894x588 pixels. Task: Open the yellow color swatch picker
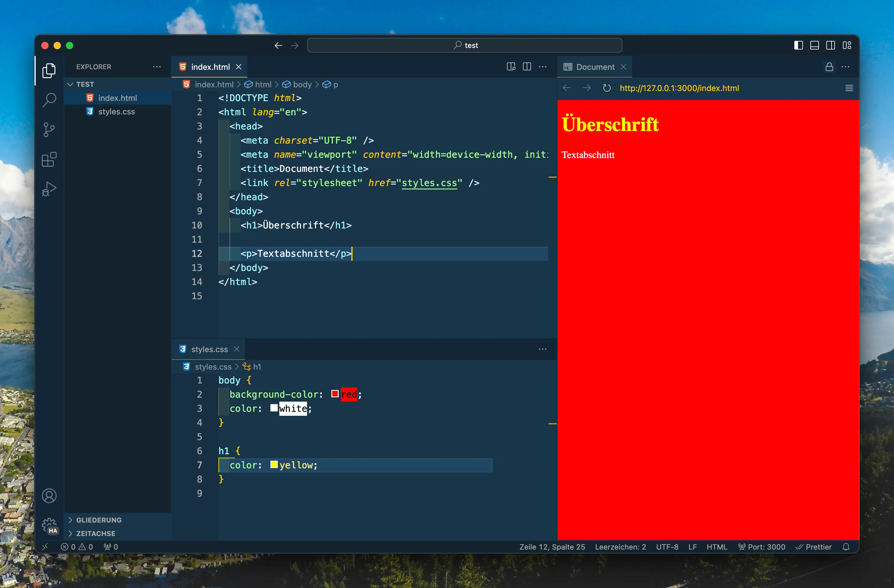click(x=274, y=464)
